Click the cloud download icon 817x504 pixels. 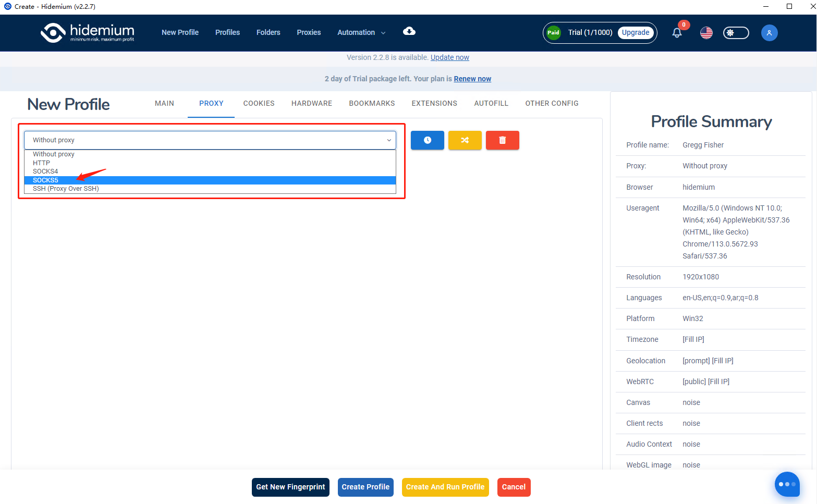(x=409, y=31)
